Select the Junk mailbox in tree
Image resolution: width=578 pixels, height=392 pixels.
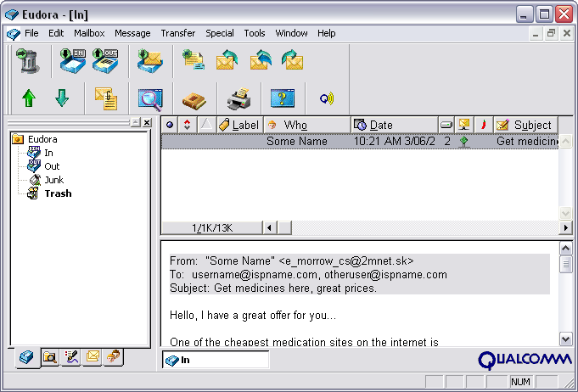(53, 180)
